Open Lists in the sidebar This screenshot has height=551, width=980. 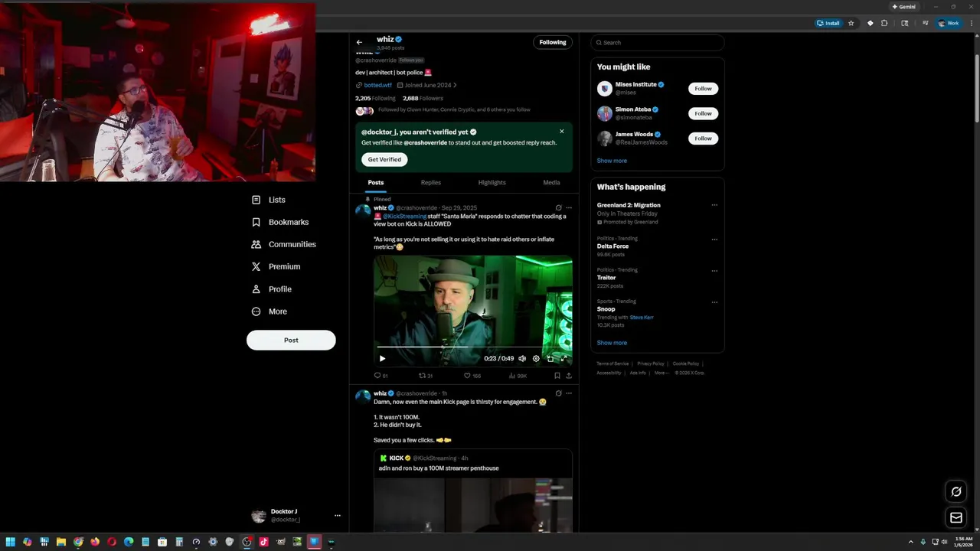click(269, 200)
